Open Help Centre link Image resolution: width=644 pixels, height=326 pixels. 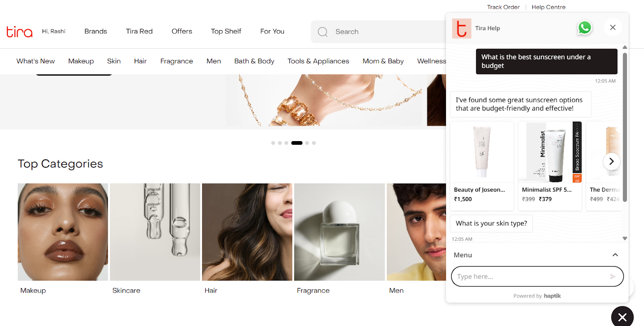549,7
